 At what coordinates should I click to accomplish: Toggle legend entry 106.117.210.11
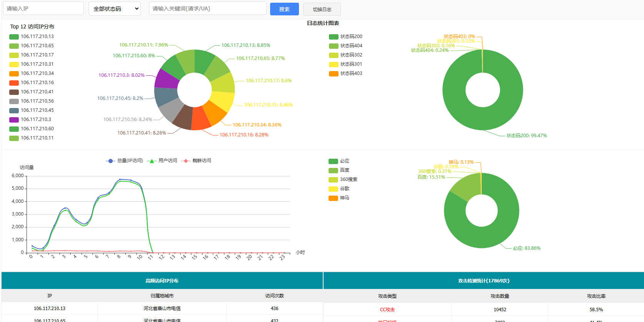tap(32, 138)
